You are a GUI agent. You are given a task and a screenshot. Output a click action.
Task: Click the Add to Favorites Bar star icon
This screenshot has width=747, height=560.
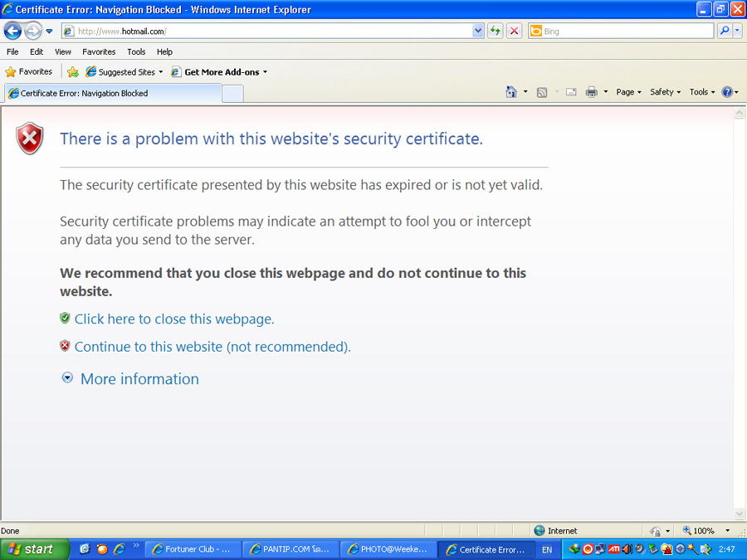point(72,72)
